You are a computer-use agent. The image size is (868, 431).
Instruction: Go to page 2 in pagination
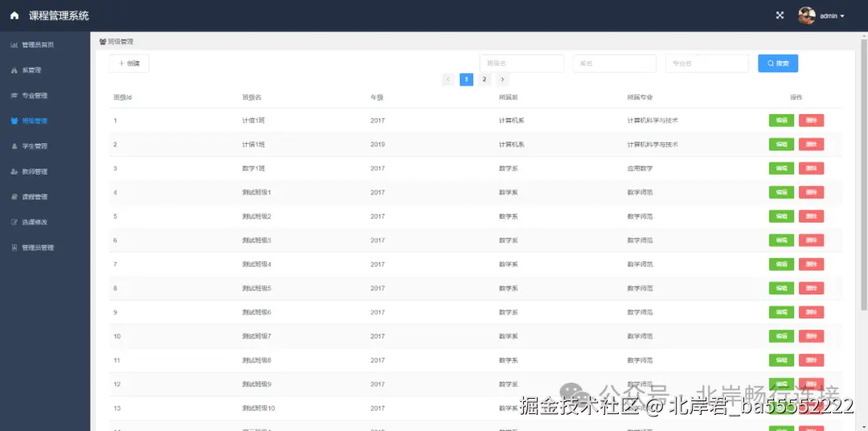click(x=485, y=80)
